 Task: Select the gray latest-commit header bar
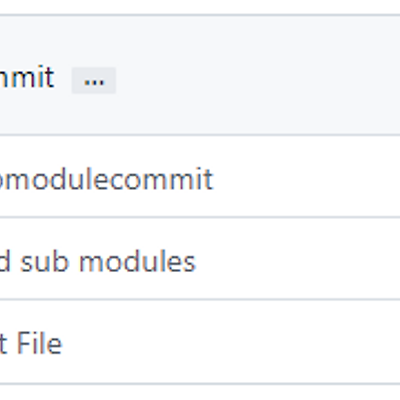click(x=200, y=75)
